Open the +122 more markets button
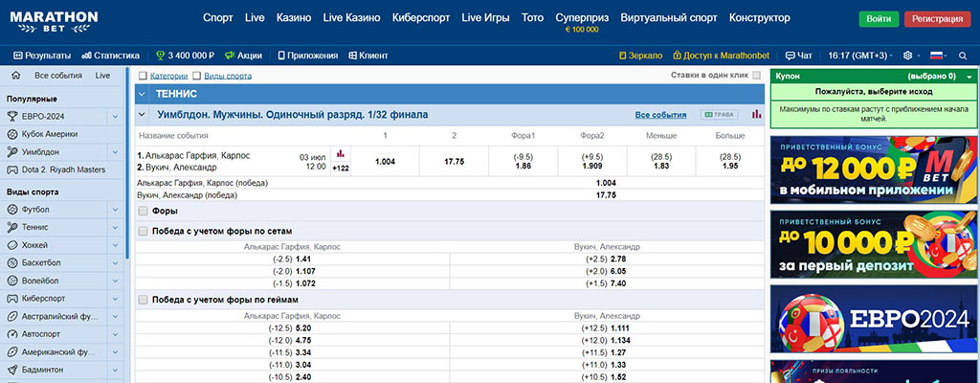Screen dimensions: 980x383 [x=341, y=169]
